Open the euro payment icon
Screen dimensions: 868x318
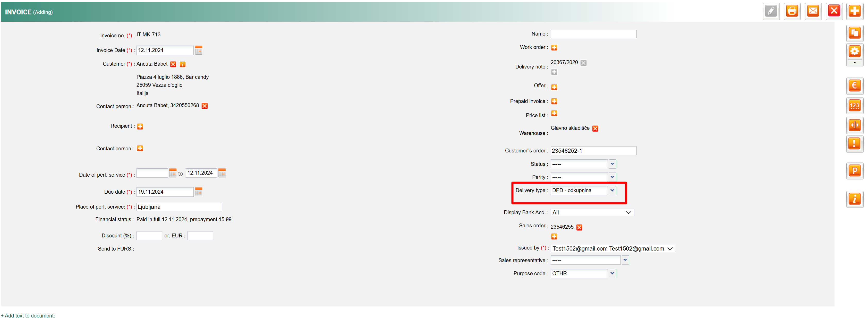854,85
